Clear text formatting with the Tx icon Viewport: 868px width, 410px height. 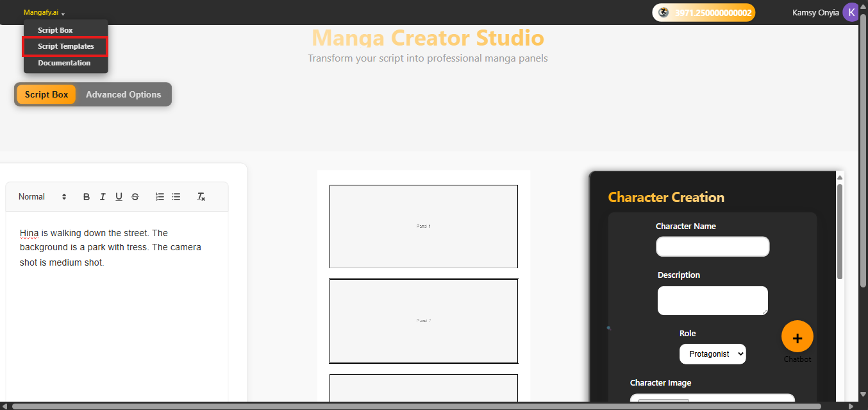click(201, 196)
